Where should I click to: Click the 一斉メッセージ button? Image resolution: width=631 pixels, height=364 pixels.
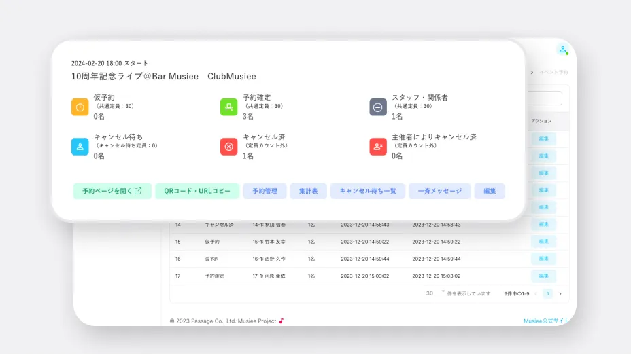439,191
